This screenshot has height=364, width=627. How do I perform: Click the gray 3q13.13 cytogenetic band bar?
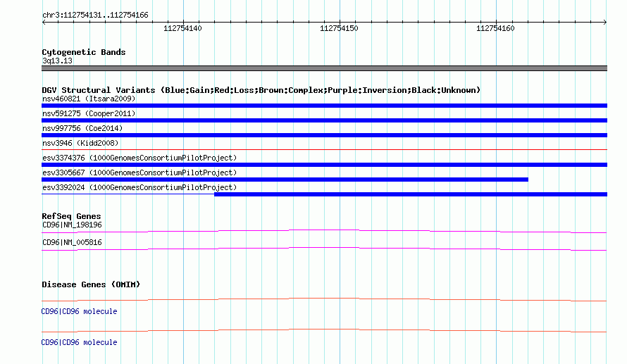pos(324,68)
